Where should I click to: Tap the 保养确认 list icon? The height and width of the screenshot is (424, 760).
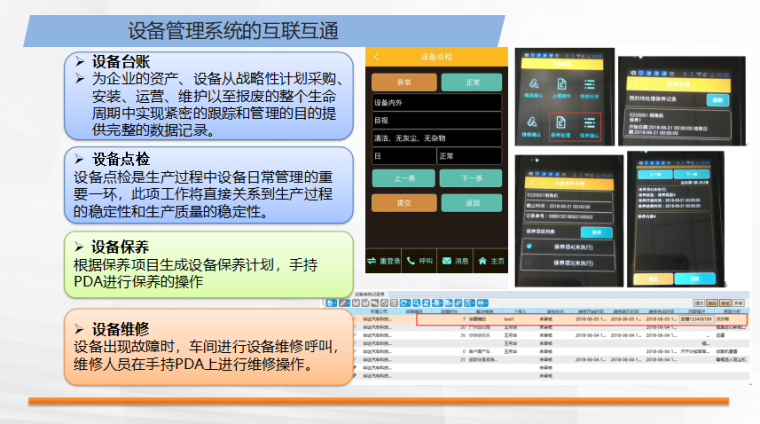(589, 124)
